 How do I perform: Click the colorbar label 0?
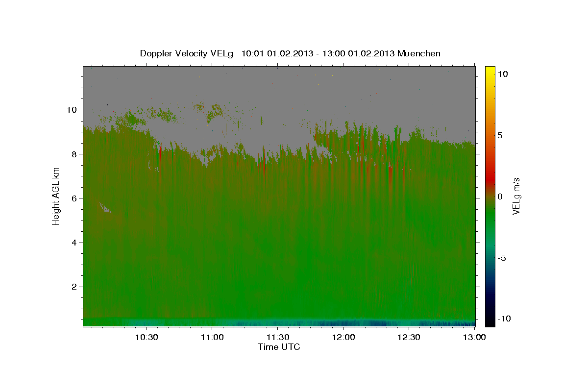coord(500,196)
